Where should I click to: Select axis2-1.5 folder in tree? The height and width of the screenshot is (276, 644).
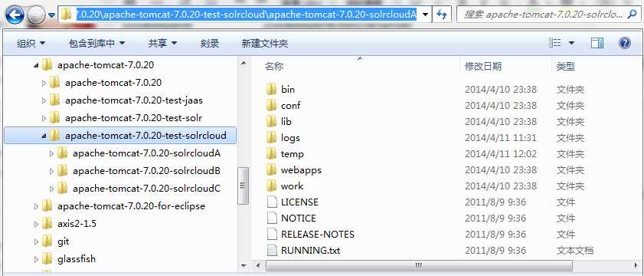click(x=77, y=223)
